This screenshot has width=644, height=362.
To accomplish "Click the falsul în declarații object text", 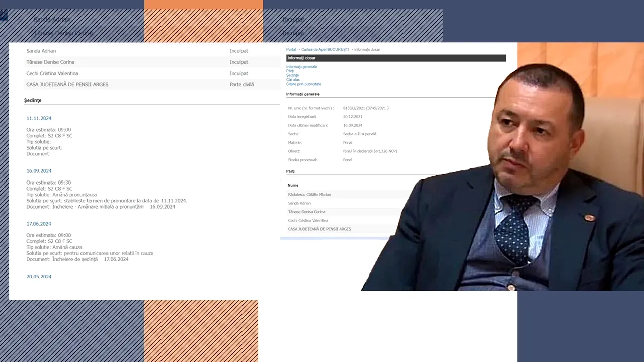I will (370, 151).
